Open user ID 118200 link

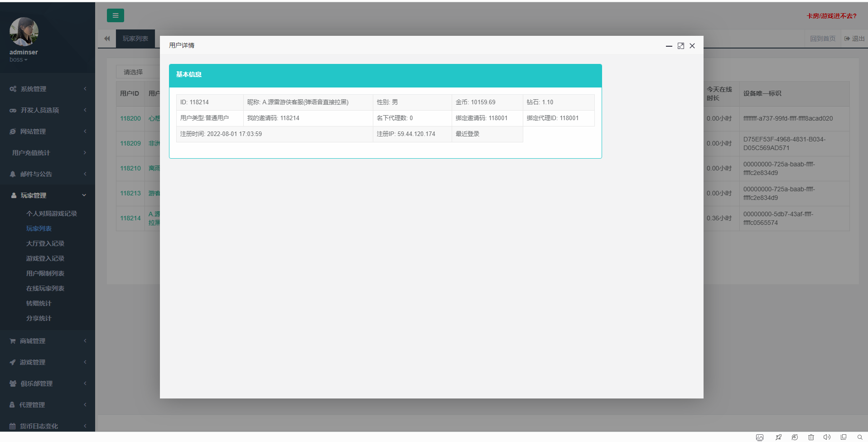click(x=130, y=118)
